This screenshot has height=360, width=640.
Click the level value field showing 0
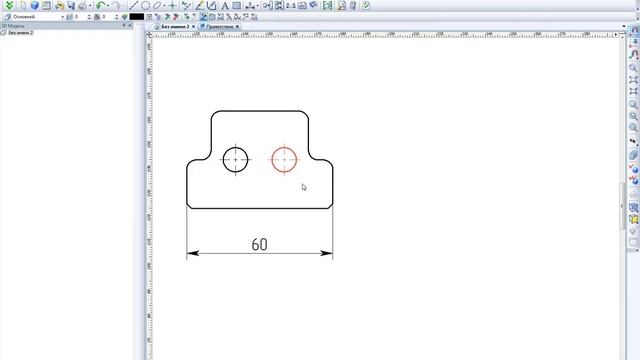(80, 17)
